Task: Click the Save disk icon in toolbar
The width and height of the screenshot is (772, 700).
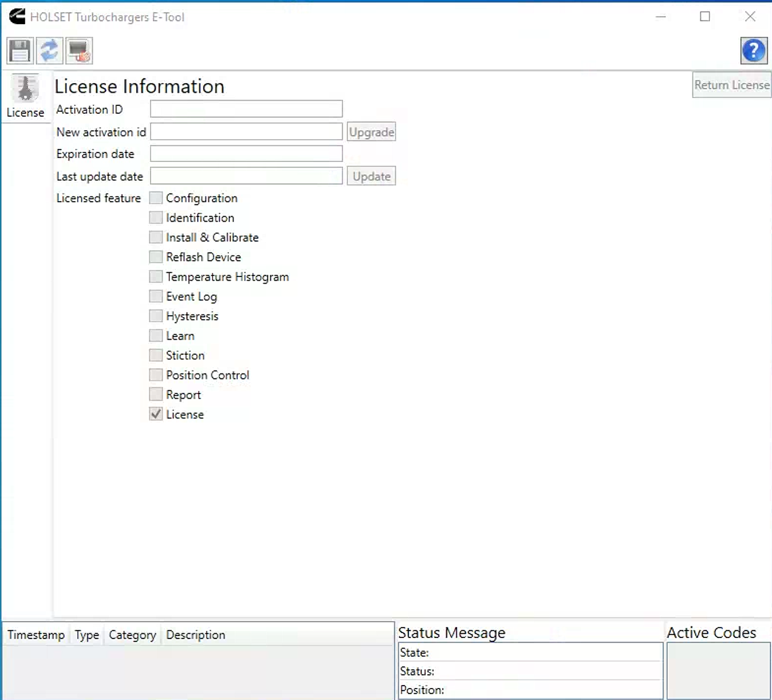Action: click(x=20, y=51)
